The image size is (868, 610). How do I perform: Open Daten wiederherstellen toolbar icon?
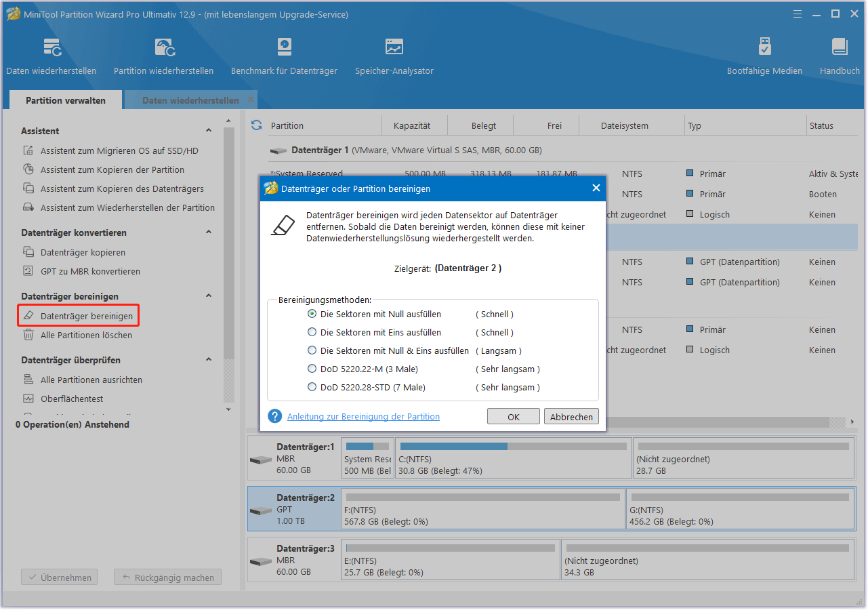click(51, 47)
